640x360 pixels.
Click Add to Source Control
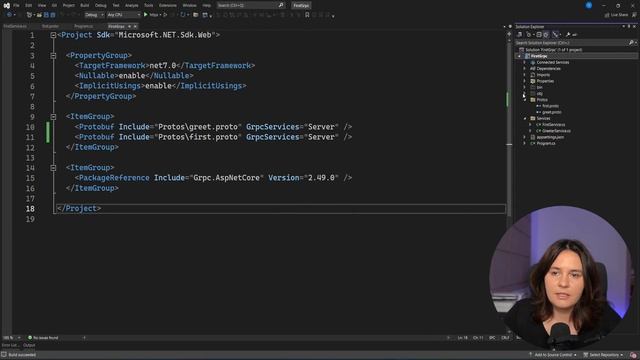[x=553, y=355]
